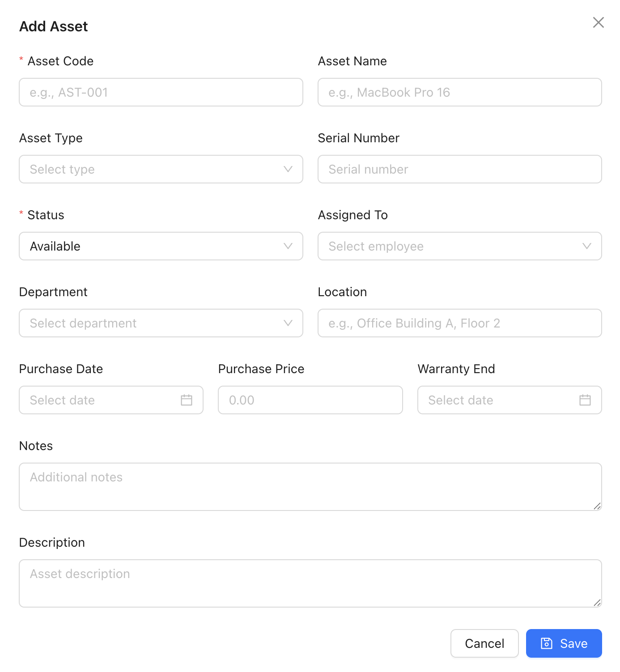Expand the Select department dropdown
This screenshot has width=620, height=672.
[x=152, y=323]
